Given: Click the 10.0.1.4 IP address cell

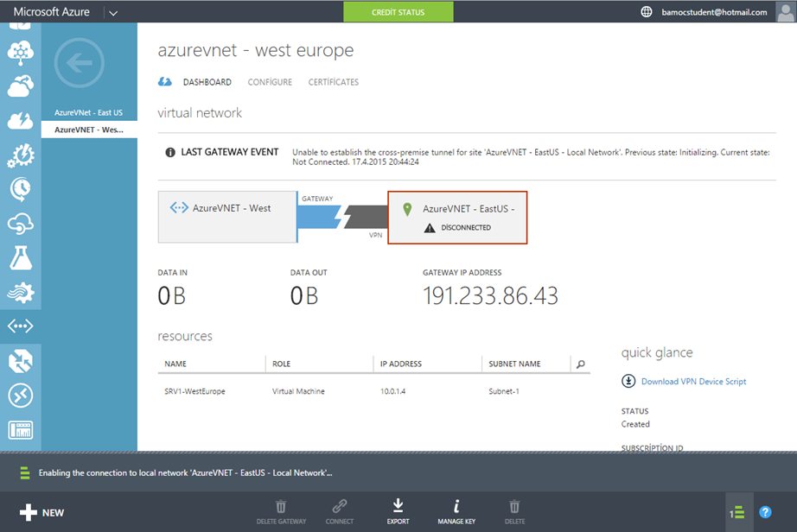Looking at the screenshot, I should tap(393, 391).
